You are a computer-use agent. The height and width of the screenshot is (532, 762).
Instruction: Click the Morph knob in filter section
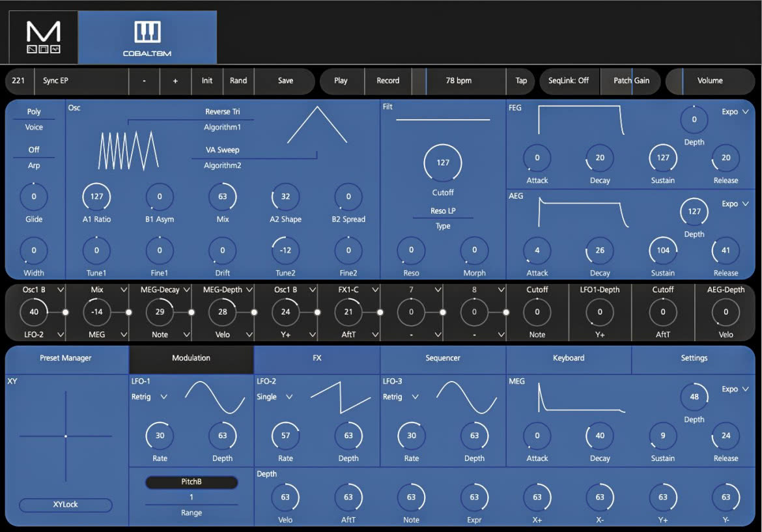(474, 250)
